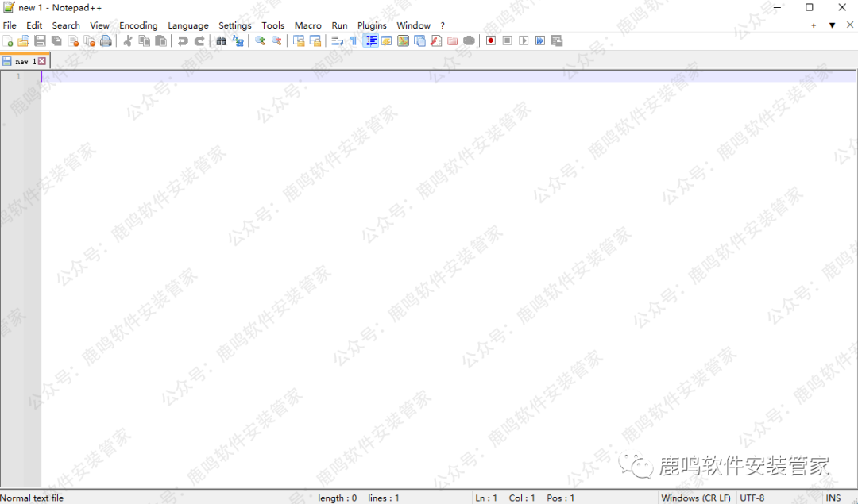This screenshot has height=504, width=858.
Task: Click the Open file folder icon
Action: pos(24,41)
